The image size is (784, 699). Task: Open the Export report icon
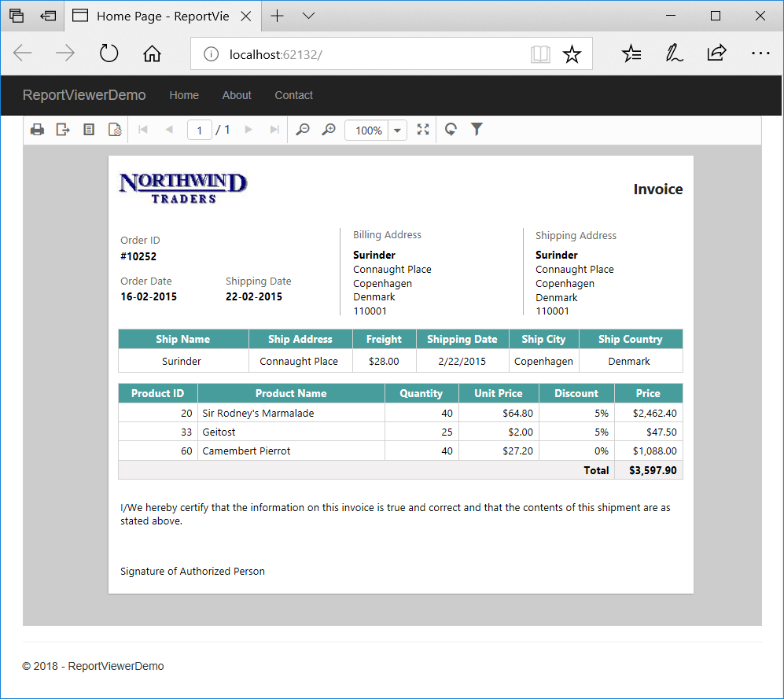click(x=63, y=129)
